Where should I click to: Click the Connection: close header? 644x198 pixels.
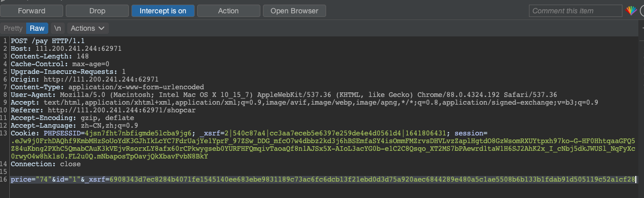46,164
